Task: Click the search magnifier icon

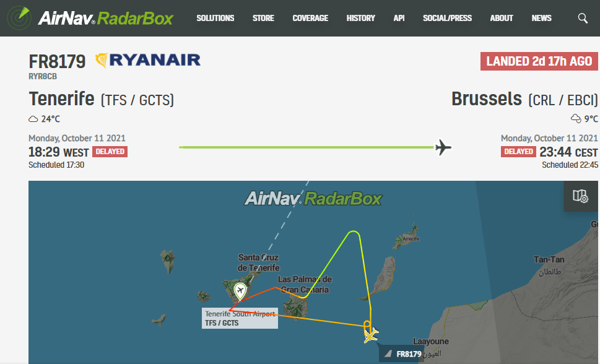Action: [583, 18]
